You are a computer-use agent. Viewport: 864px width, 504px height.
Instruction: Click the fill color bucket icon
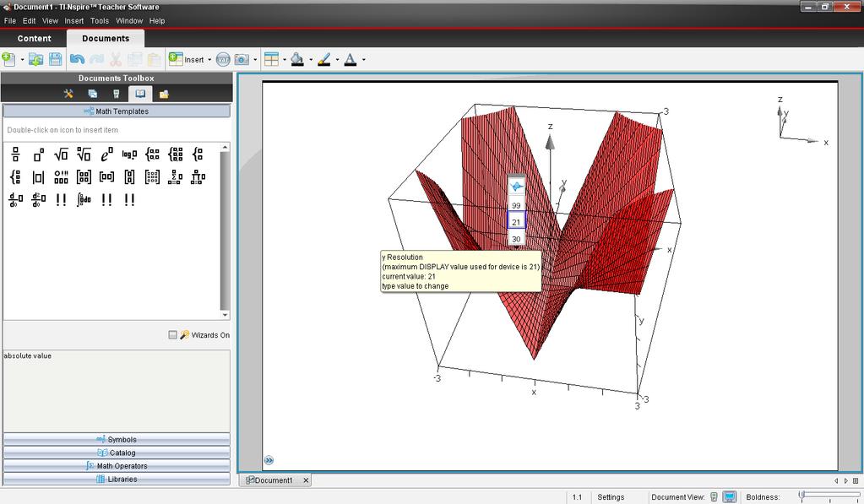(x=297, y=59)
